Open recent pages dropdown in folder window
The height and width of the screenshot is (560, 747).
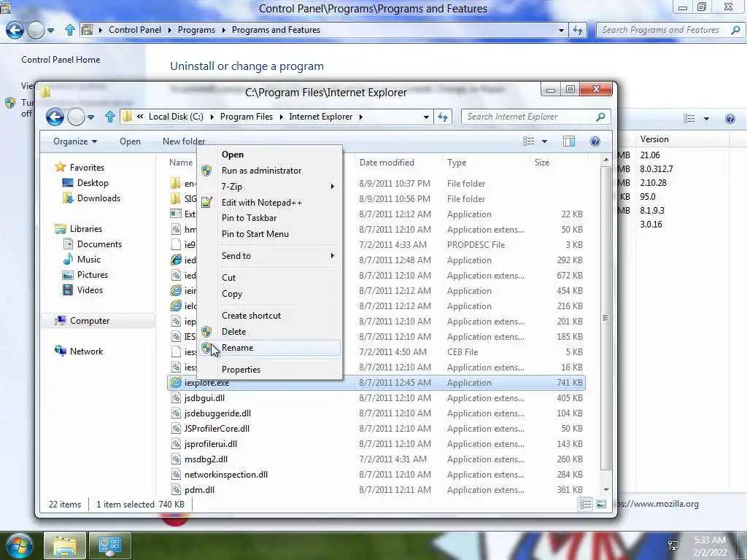(90, 117)
